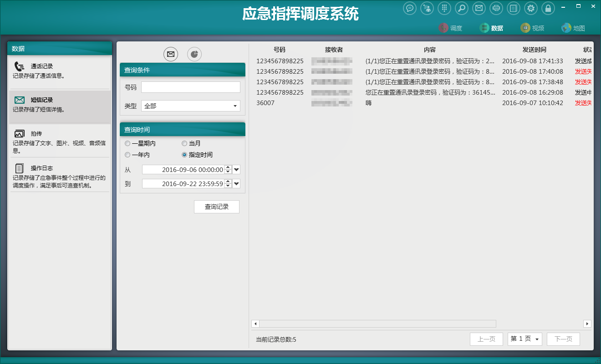This screenshot has width=601, height=364.
Task: Choose the 一年内 radio option
Action: [128, 155]
